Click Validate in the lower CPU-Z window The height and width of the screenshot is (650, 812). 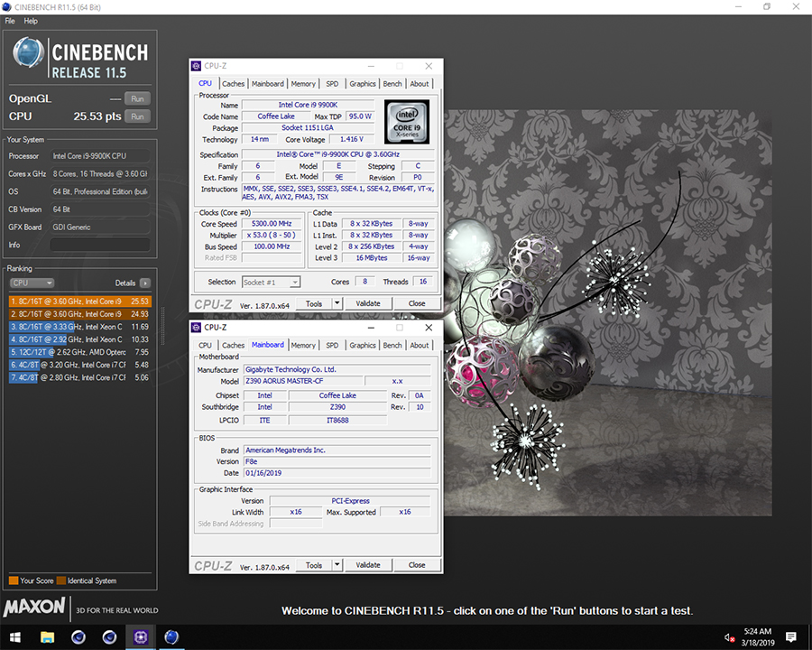tap(368, 565)
